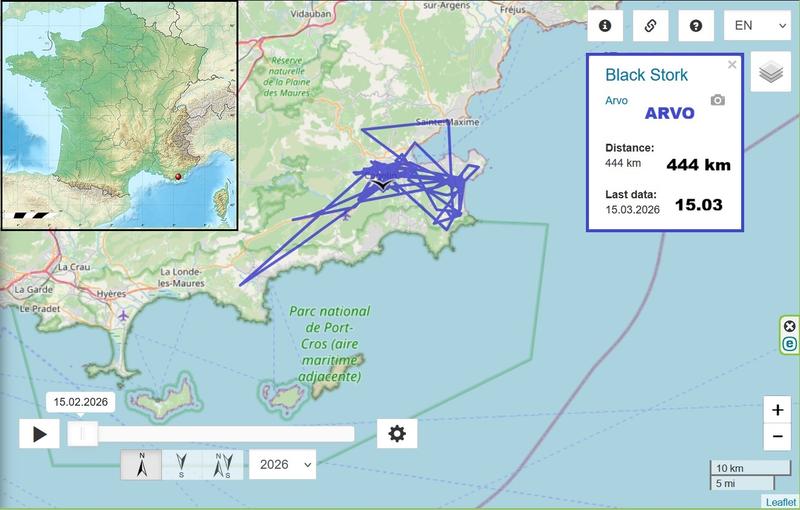Open the help question mark button
800x510 pixels.
point(696,26)
